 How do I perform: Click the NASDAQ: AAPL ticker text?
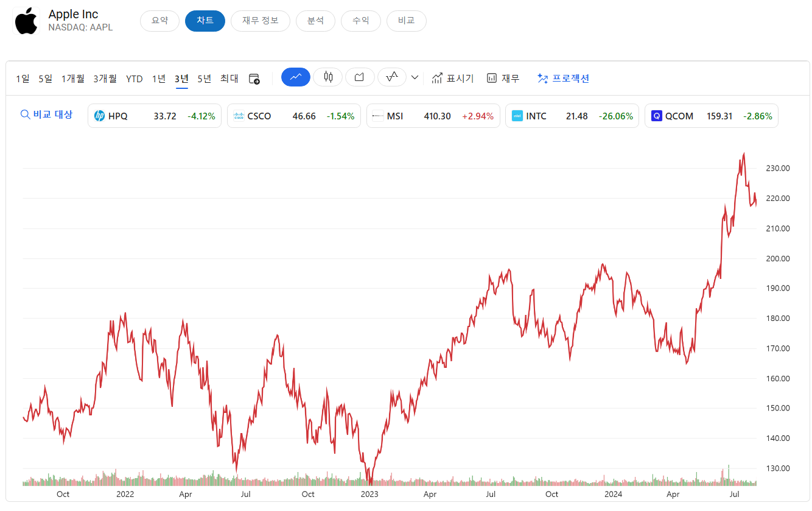(x=80, y=27)
